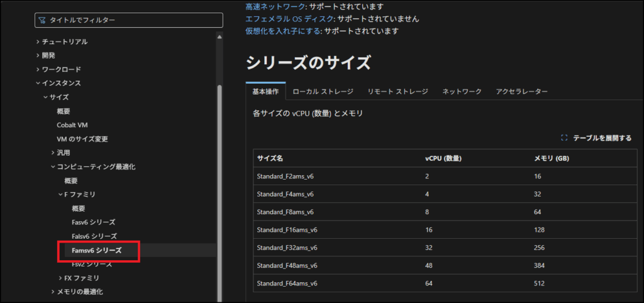Open the Fasv6 シリーズ page
644x303 pixels.
pos(93,222)
